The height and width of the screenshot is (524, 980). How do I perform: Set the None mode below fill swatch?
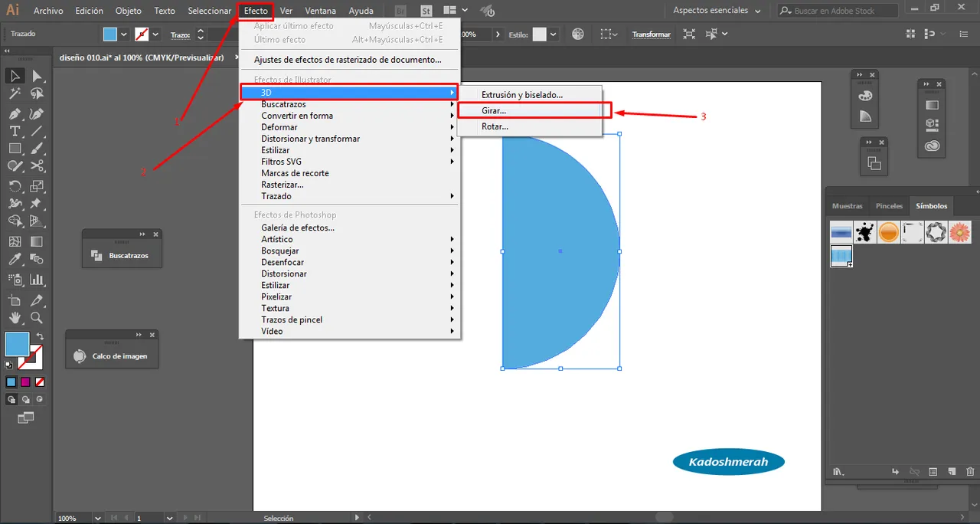click(x=40, y=382)
